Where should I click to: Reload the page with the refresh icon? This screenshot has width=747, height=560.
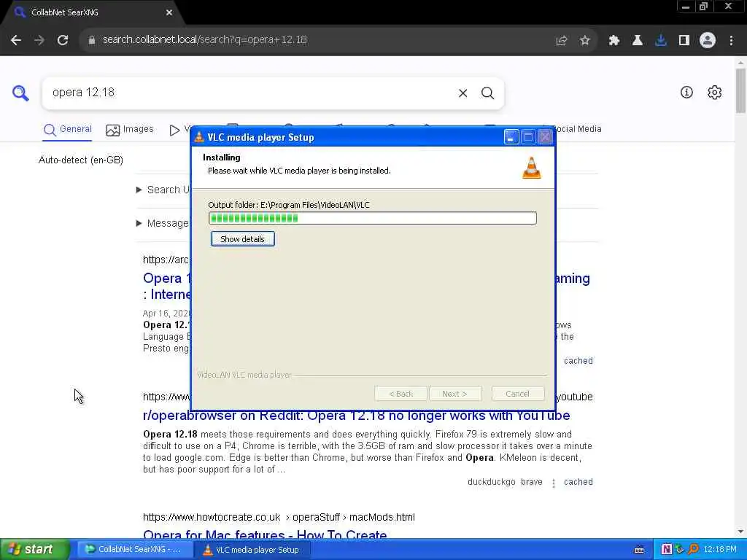point(63,40)
